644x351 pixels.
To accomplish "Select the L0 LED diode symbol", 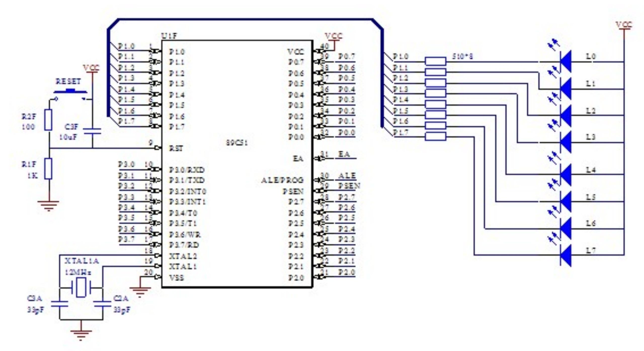I will pos(566,62).
